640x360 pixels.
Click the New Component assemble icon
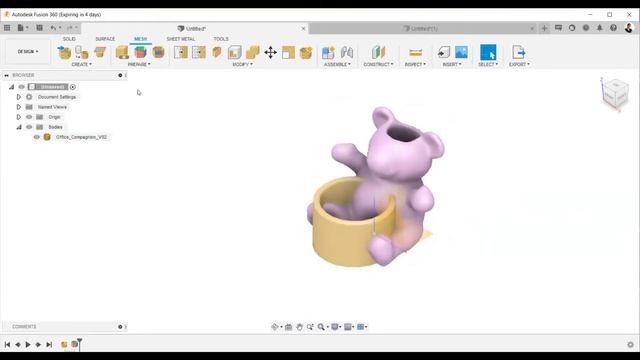pos(328,52)
